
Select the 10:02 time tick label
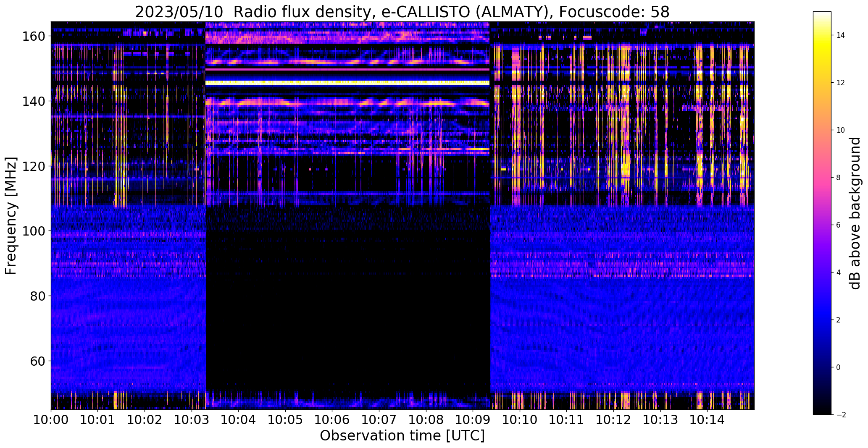(x=145, y=419)
